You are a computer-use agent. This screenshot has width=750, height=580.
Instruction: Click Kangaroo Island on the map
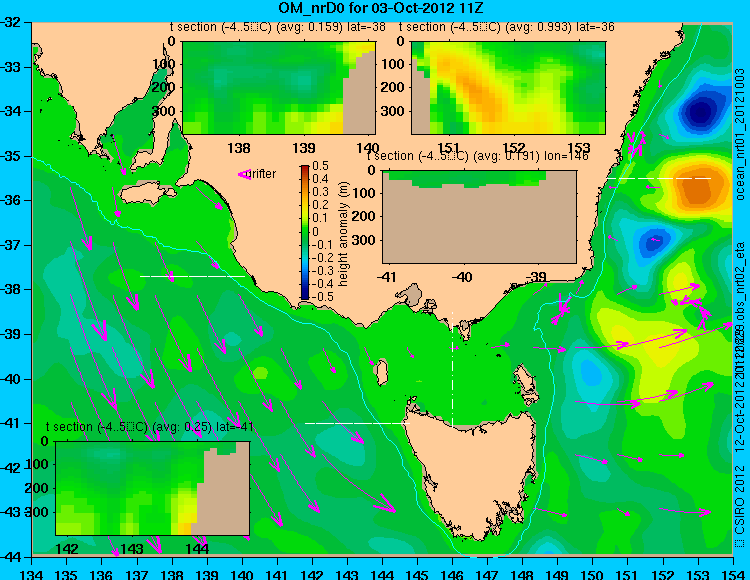coord(147,194)
